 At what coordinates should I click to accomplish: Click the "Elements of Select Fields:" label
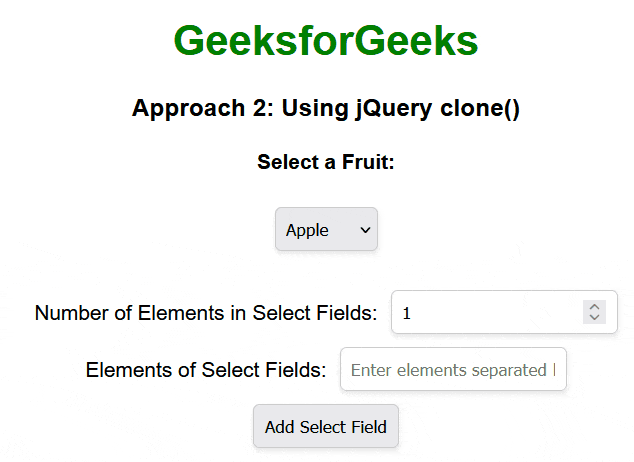[x=206, y=370]
